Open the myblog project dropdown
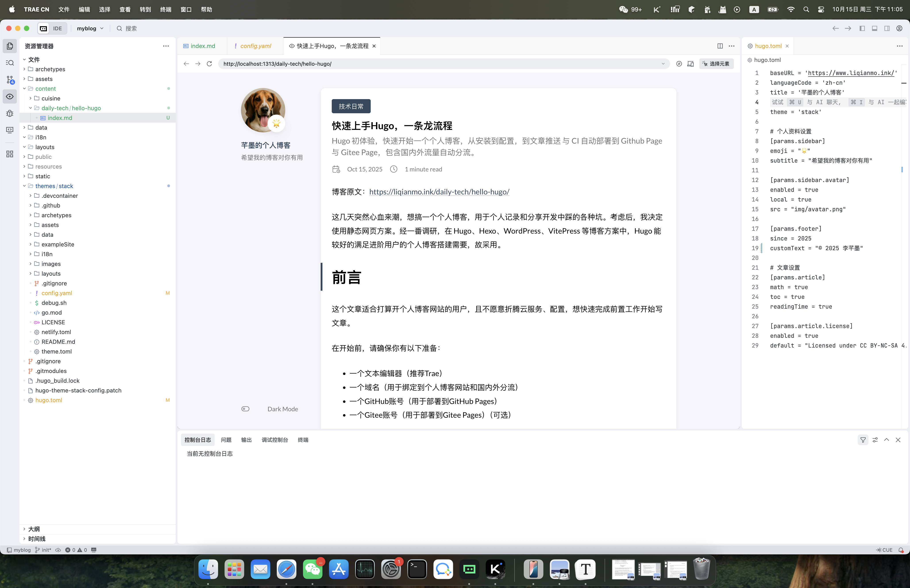Screen dimensions: 910x588 click(x=90, y=28)
